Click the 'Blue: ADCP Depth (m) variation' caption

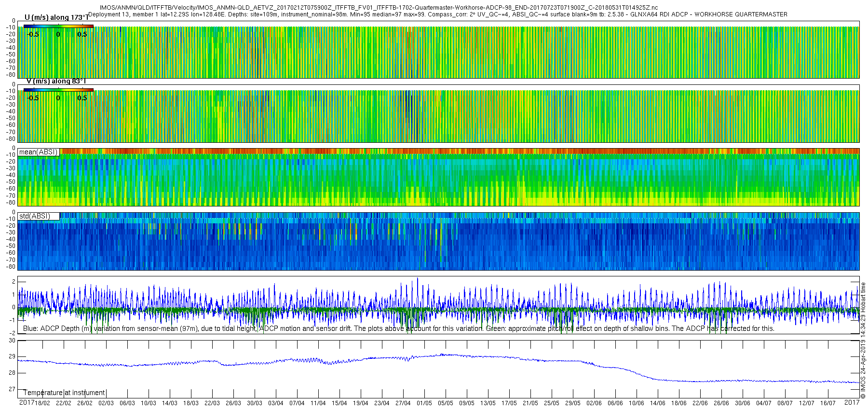point(399,328)
